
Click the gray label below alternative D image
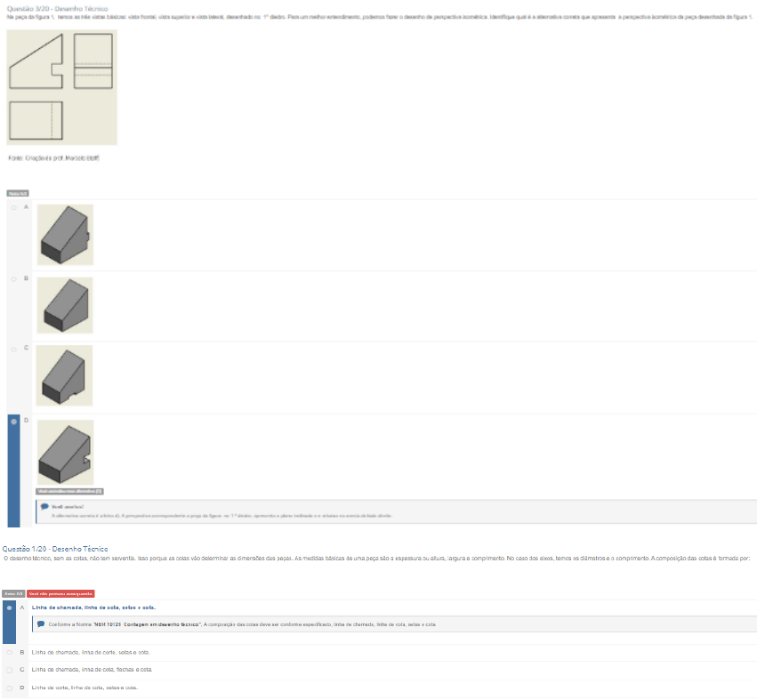coord(70,491)
